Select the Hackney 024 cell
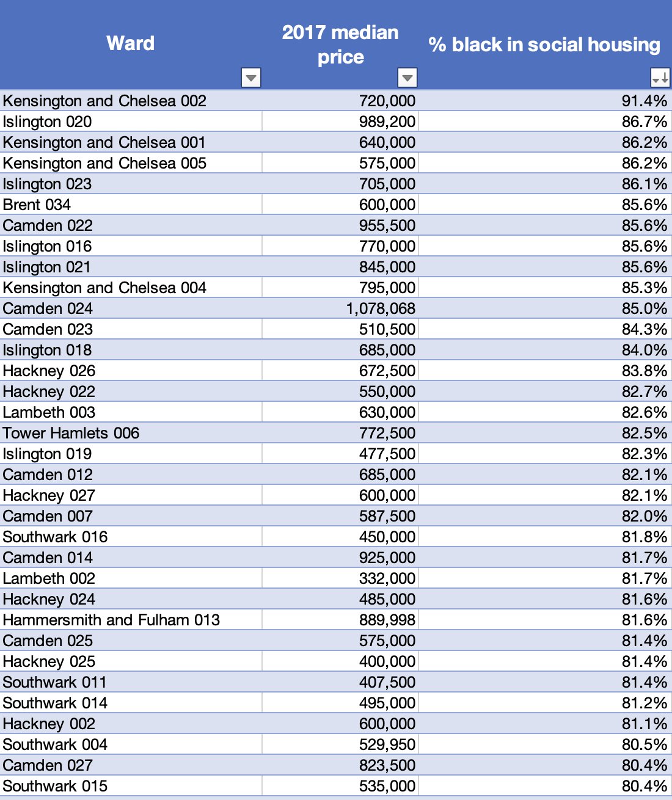The image size is (672, 800). [x=131, y=599]
